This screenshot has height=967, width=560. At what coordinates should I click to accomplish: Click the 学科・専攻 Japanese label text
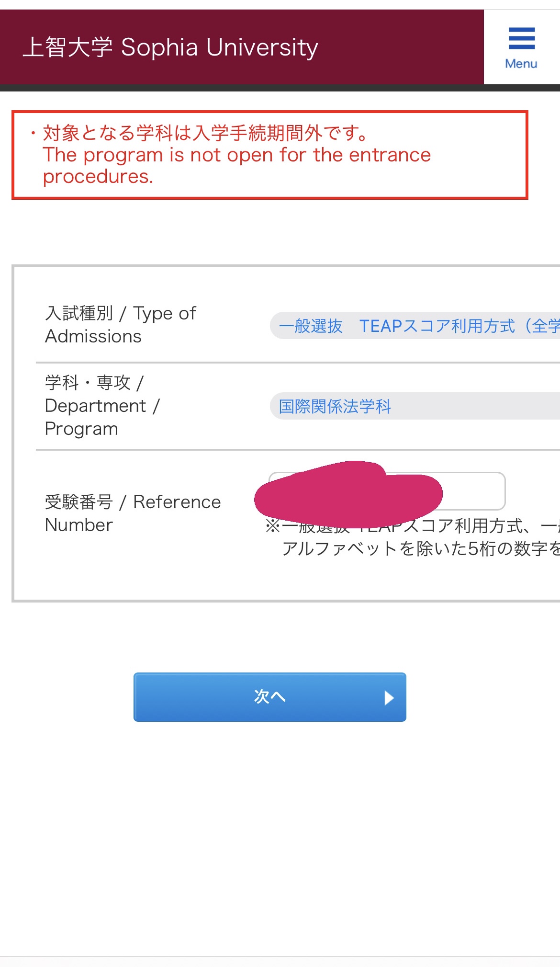point(88,383)
